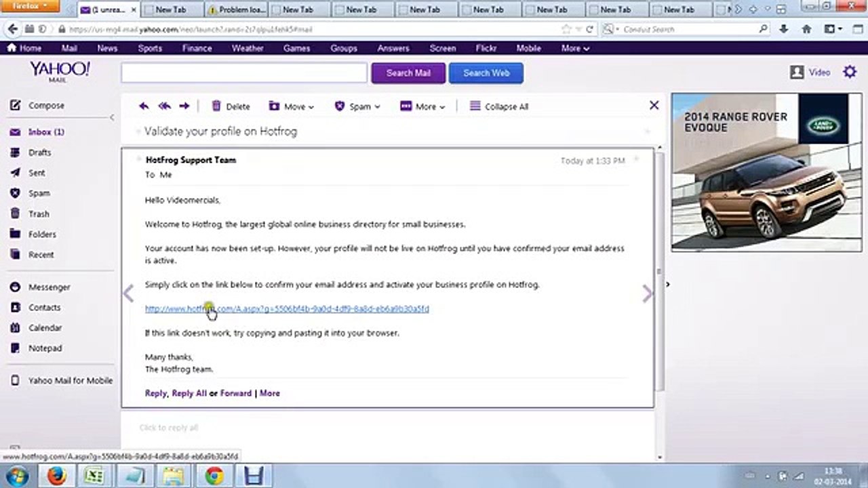Launch Messenger from the sidebar

click(40, 287)
